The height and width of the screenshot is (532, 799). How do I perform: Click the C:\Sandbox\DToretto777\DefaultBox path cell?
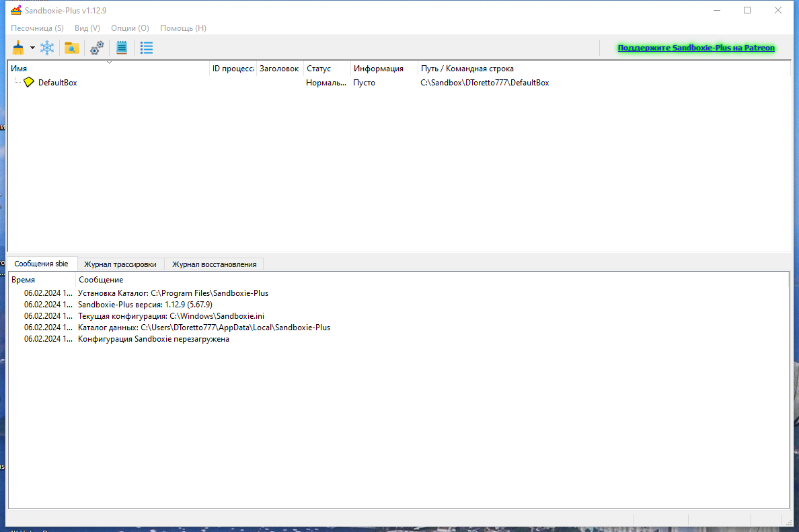[485, 83]
